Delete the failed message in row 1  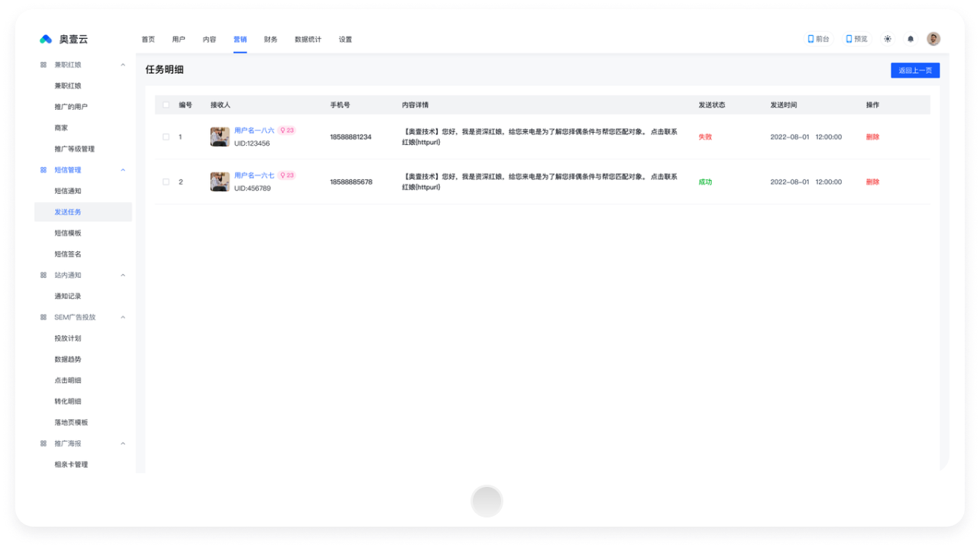pos(872,137)
